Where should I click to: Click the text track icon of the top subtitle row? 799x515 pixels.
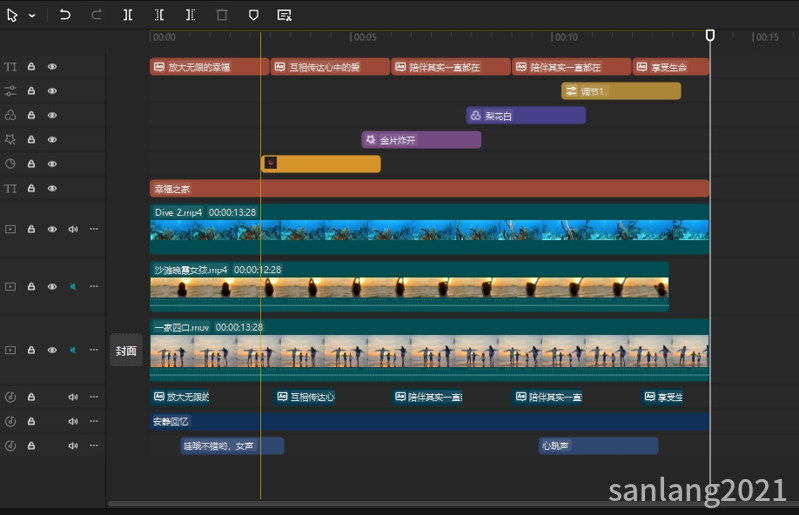(x=10, y=67)
